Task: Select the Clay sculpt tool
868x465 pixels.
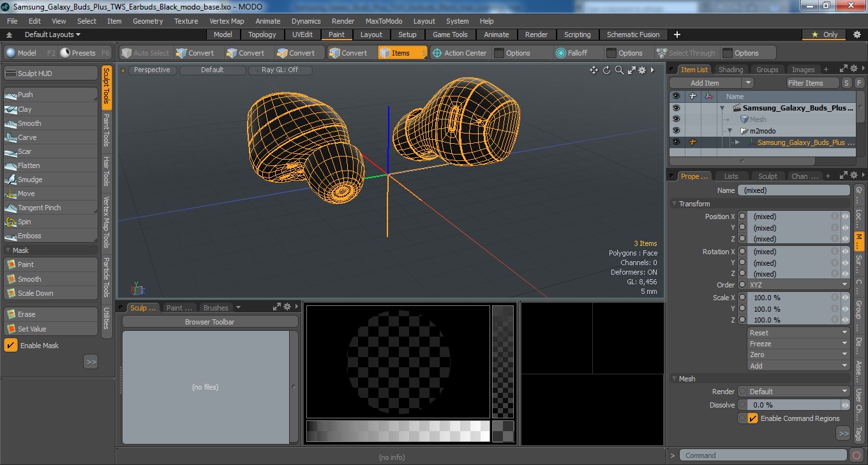Action: 51,109
